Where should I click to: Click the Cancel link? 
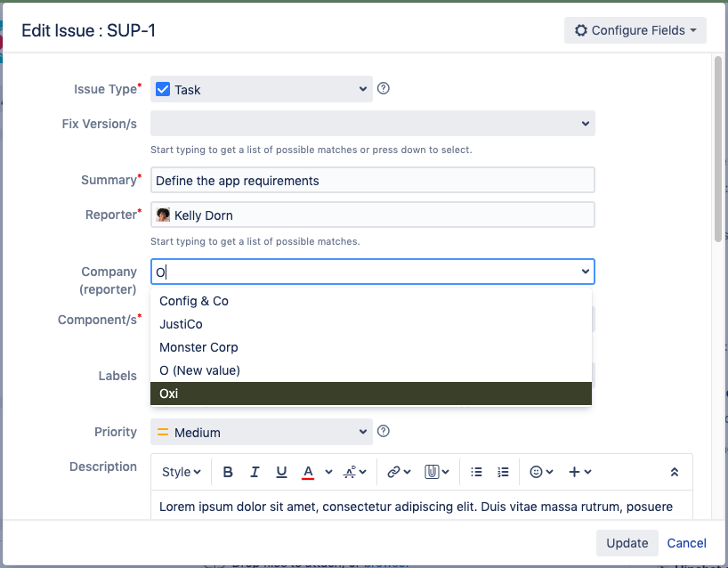point(686,543)
